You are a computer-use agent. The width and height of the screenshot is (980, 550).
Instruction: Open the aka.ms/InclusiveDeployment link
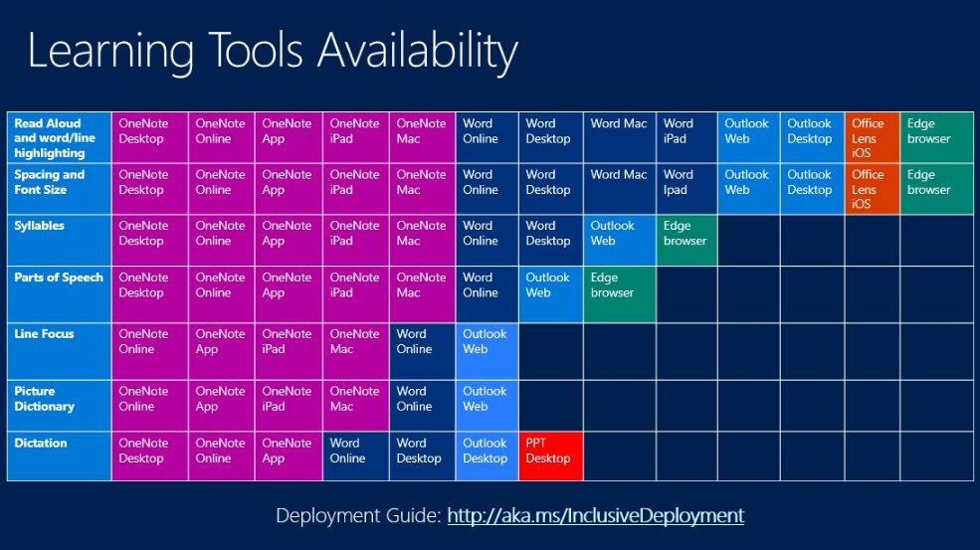pos(596,515)
